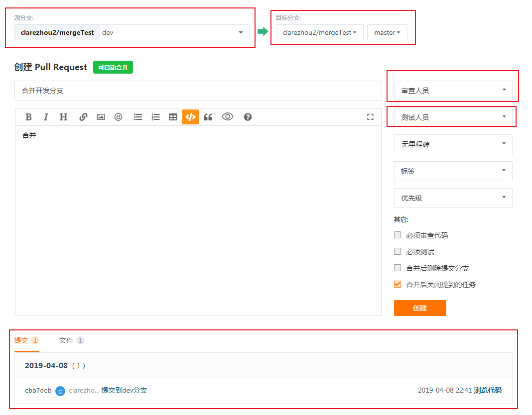Open the 无里程碑 milestone dropdown

453,144
